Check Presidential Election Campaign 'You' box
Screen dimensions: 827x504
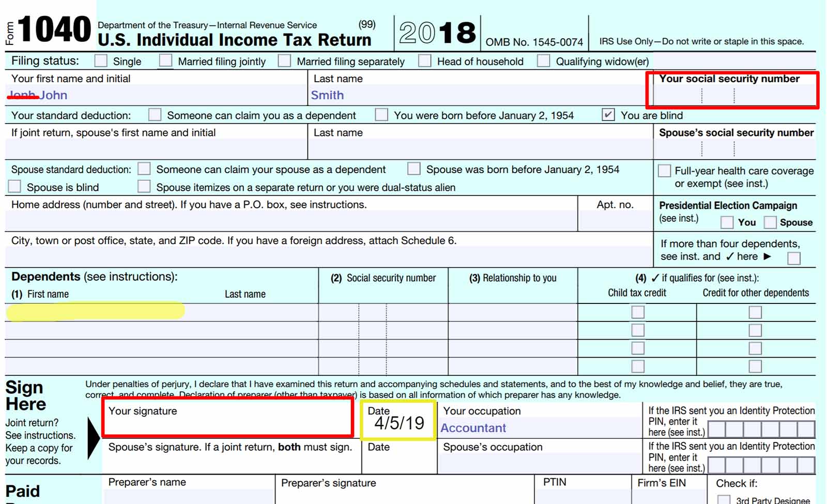(727, 222)
